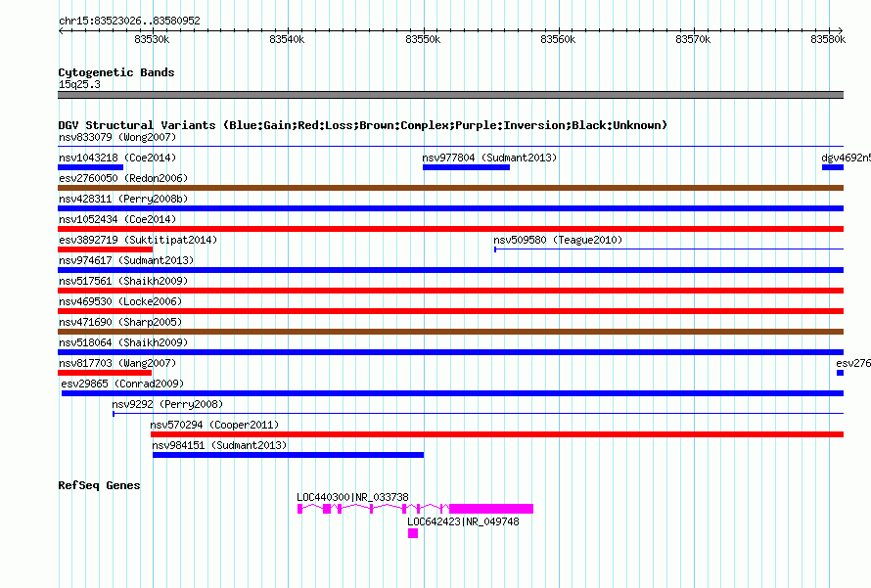
Task: Click the esv3892719 short red bar
Action: (x=105, y=249)
